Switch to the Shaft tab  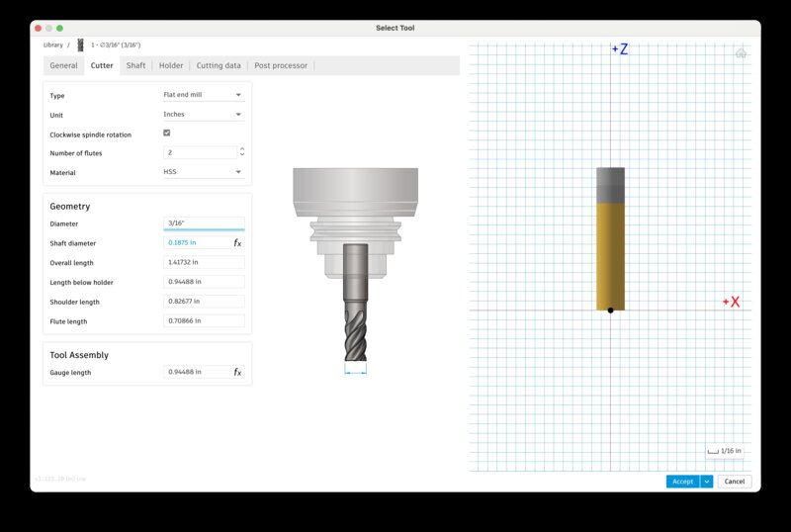click(x=135, y=65)
